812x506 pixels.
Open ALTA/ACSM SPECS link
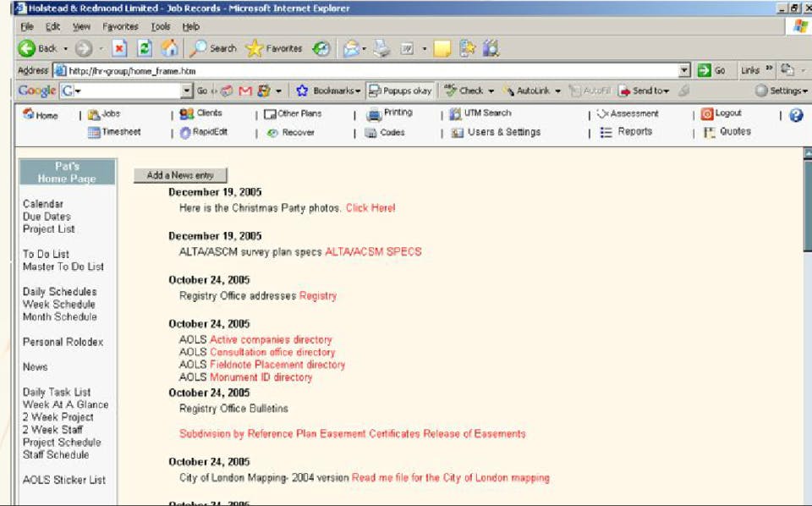pyautogui.click(x=373, y=252)
